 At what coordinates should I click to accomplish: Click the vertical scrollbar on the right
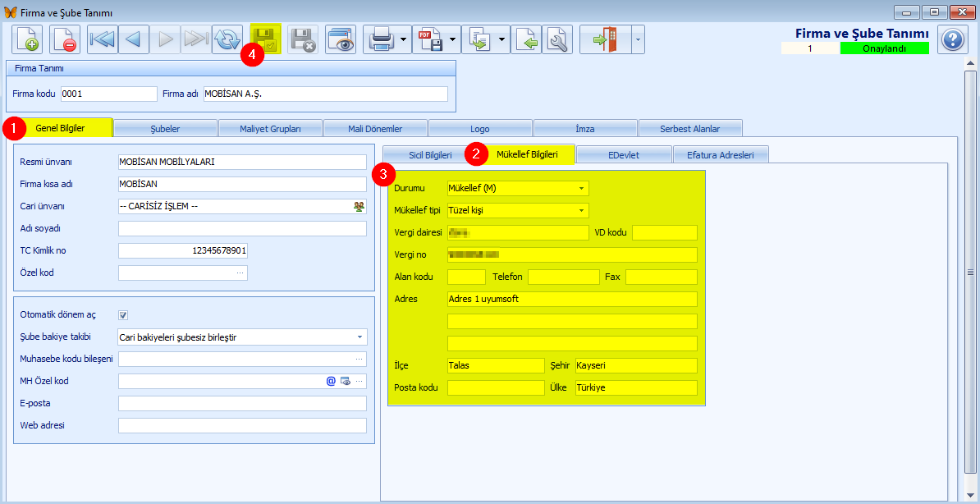click(x=971, y=272)
